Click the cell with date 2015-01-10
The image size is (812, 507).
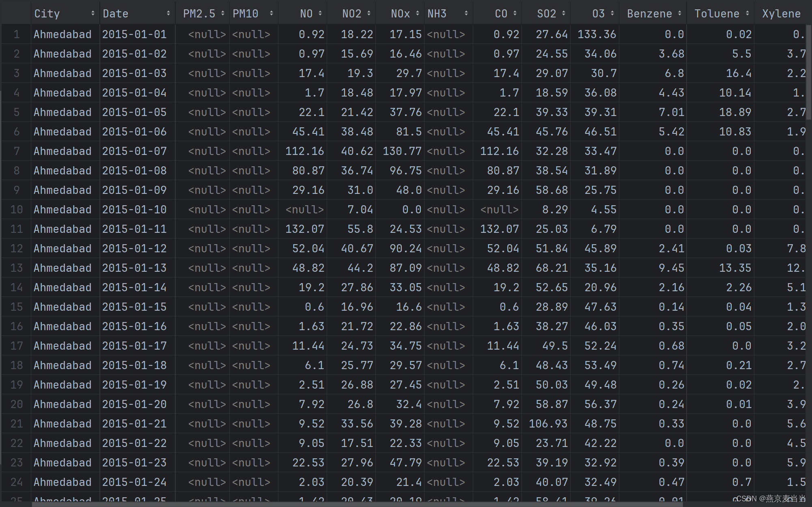[134, 210]
